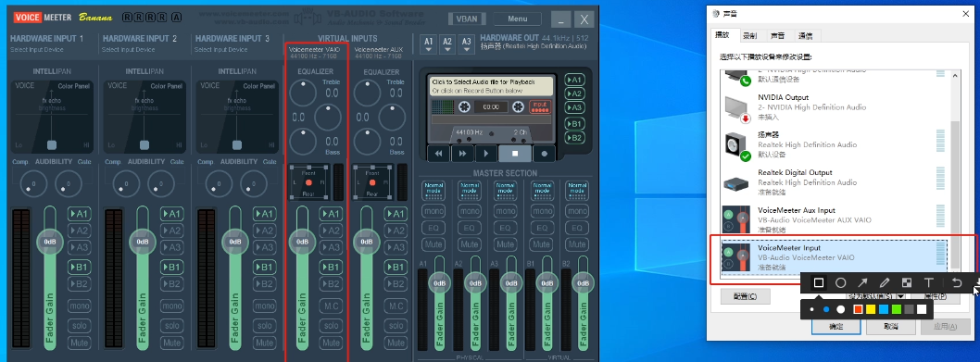This screenshot has width=980, height=362.
Task: Select the arrow annotation tool
Action: [x=862, y=282]
